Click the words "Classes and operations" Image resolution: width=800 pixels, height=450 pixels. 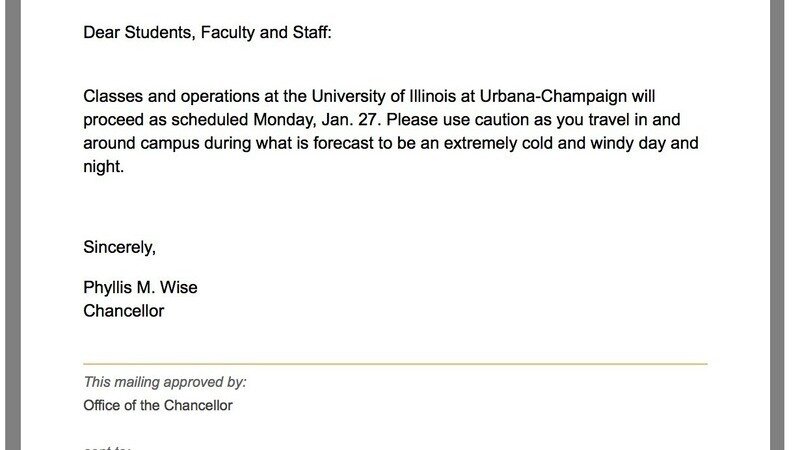pos(163,98)
